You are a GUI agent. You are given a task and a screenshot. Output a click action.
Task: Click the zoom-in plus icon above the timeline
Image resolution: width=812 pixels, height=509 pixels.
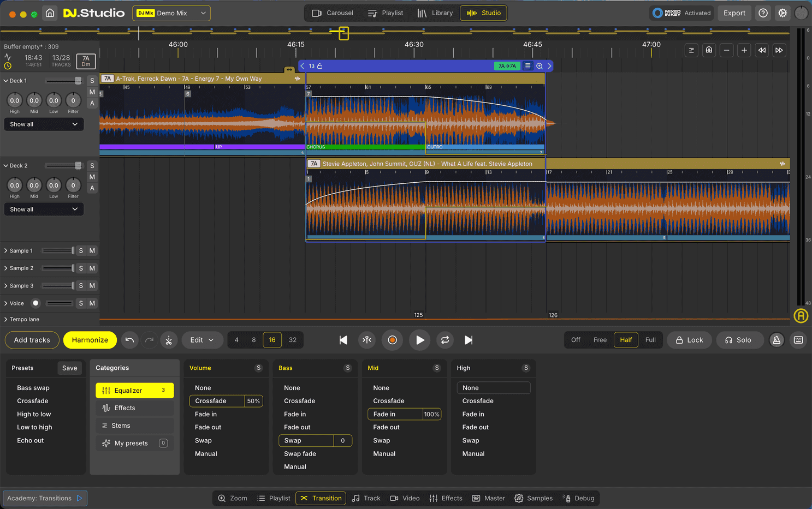744,50
